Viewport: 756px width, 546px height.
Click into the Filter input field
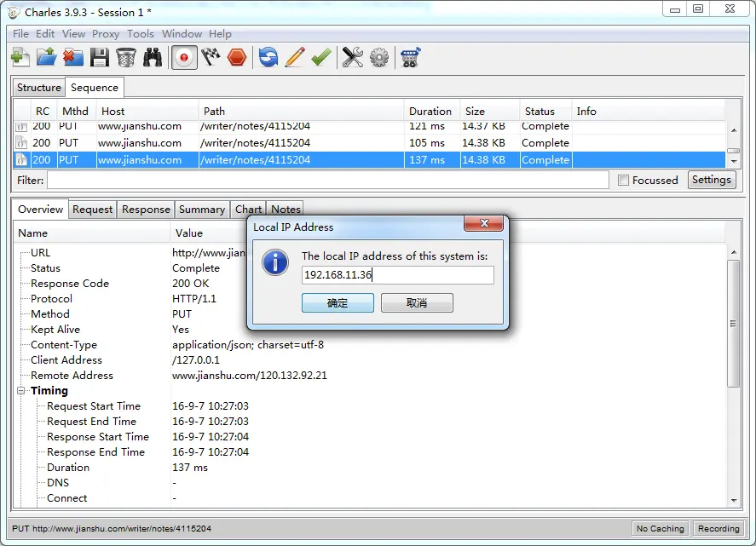328,181
